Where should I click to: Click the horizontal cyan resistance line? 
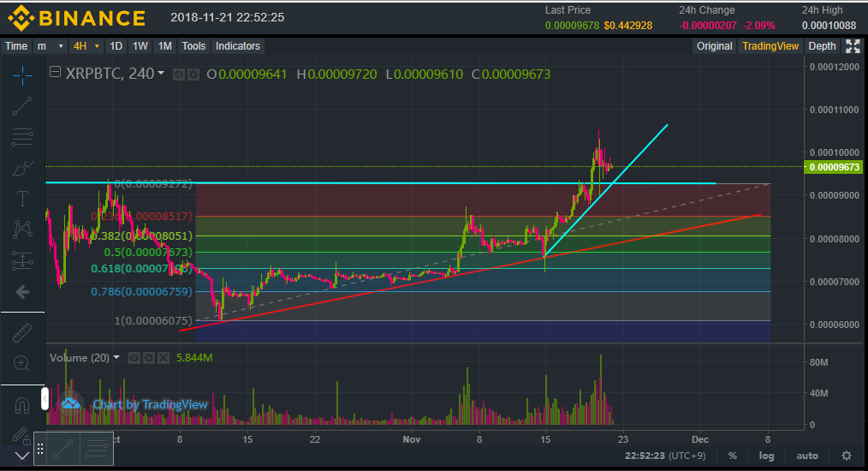pyautogui.click(x=381, y=182)
